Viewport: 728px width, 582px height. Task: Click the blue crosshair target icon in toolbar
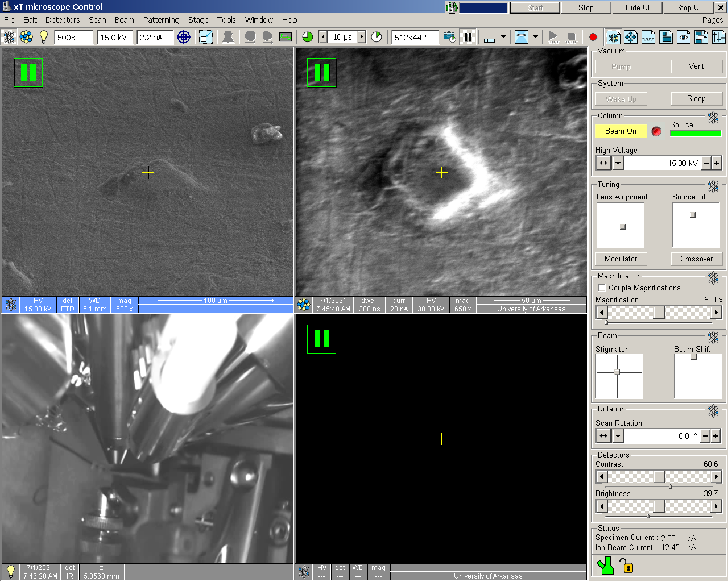tap(184, 38)
